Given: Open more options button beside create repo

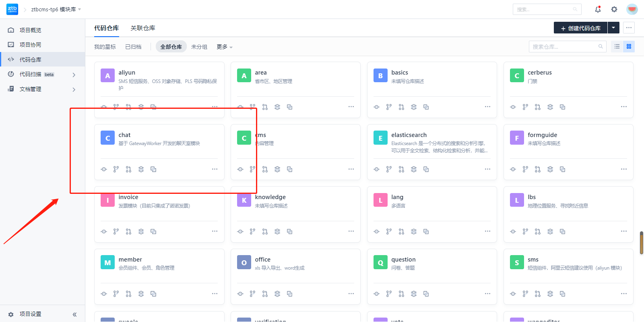Looking at the screenshot, I should (x=629, y=28).
